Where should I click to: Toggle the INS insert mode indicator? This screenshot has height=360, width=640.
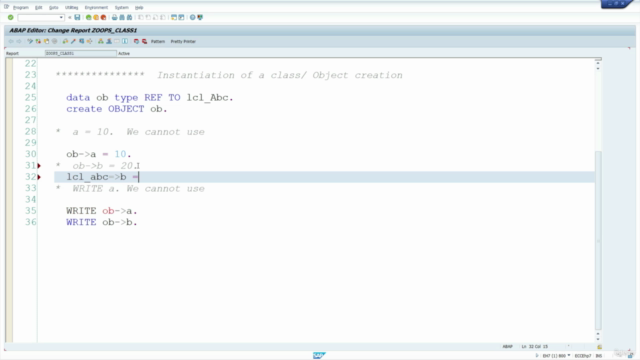click(599, 356)
